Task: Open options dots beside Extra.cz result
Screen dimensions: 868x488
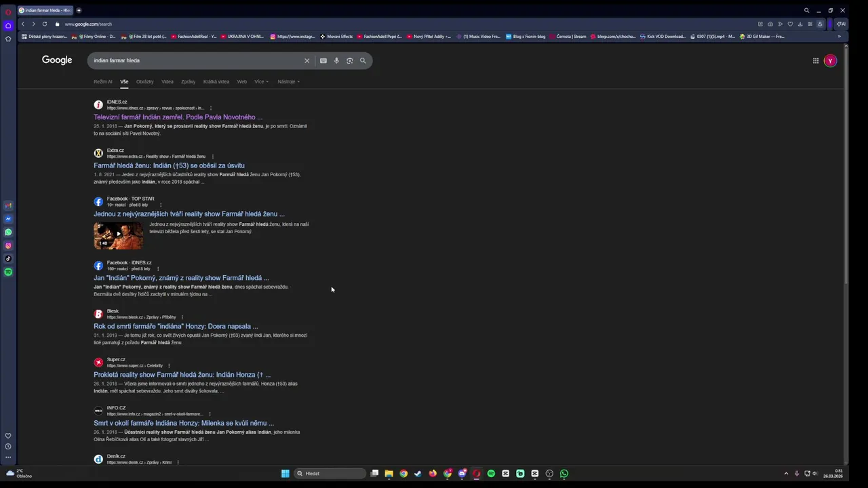Action: pos(213,157)
